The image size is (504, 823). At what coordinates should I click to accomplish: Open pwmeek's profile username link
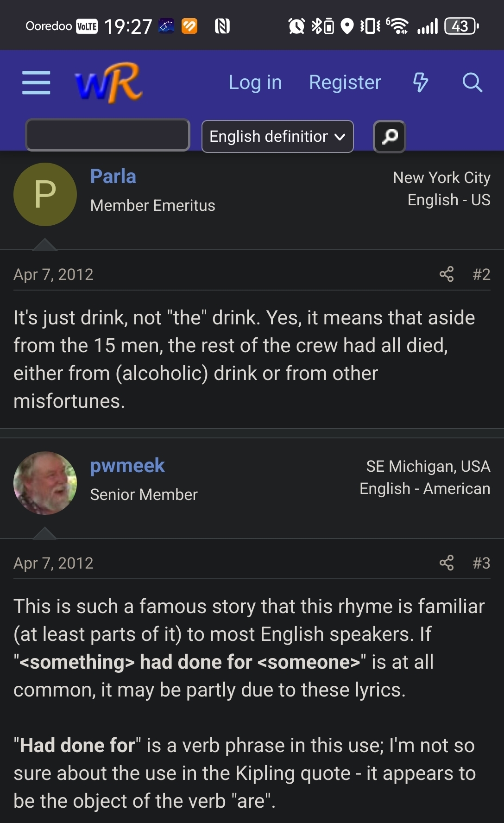click(x=127, y=466)
